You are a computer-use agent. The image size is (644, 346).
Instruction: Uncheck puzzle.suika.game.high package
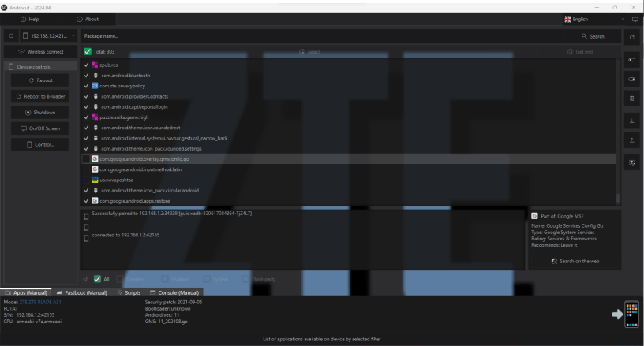point(86,117)
